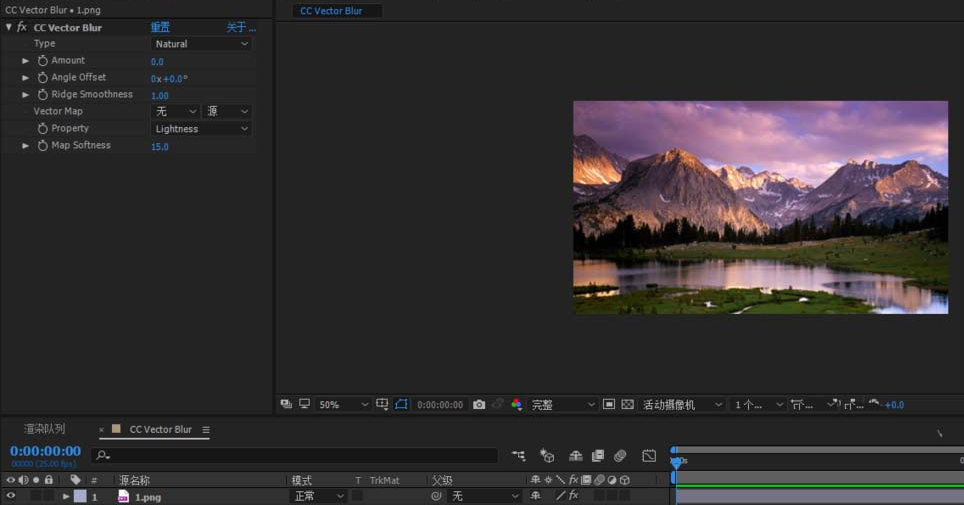
Task: Toggle the fx switch for CC Vector Blur
Action: [22, 27]
